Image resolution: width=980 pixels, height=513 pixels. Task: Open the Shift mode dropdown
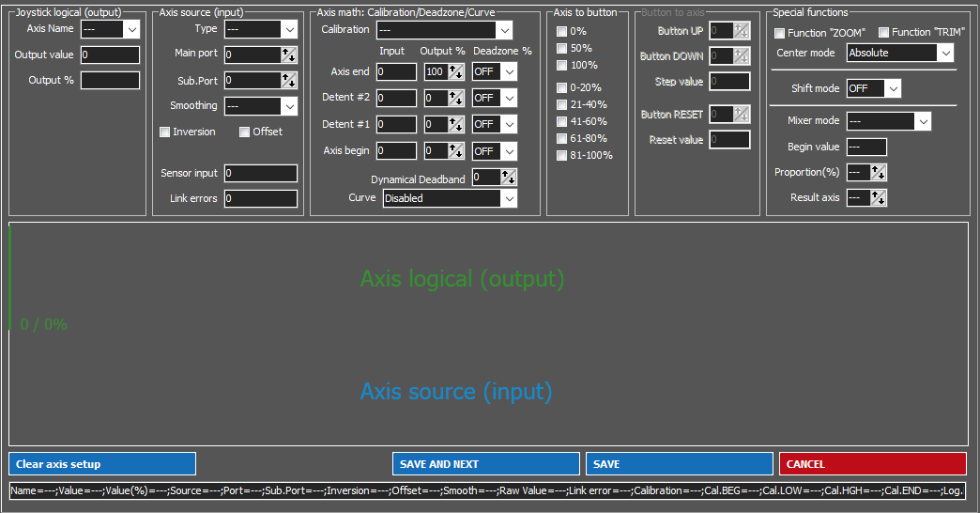click(x=874, y=89)
